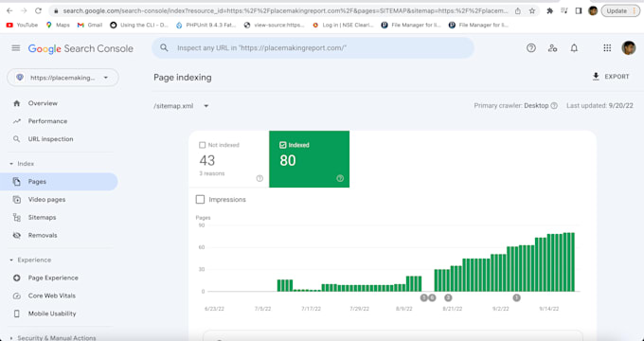
Task: Click the Removals crossed-eye icon
Action: (x=16, y=236)
